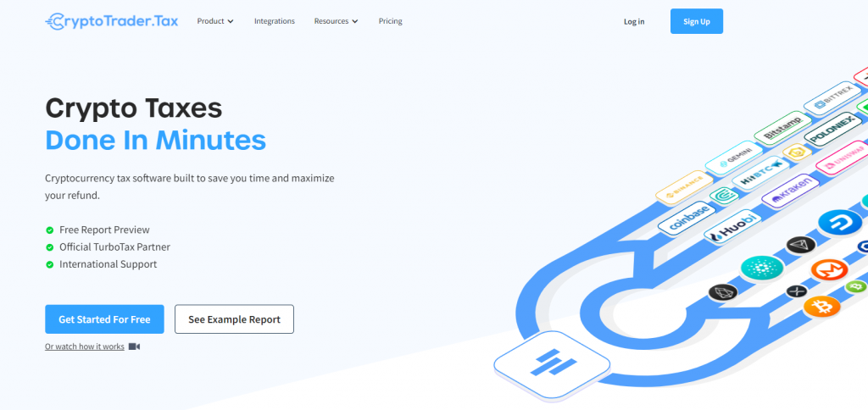Click the green check beside Official TurboTax Partner

pyautogui.click(x=49, y=247)
